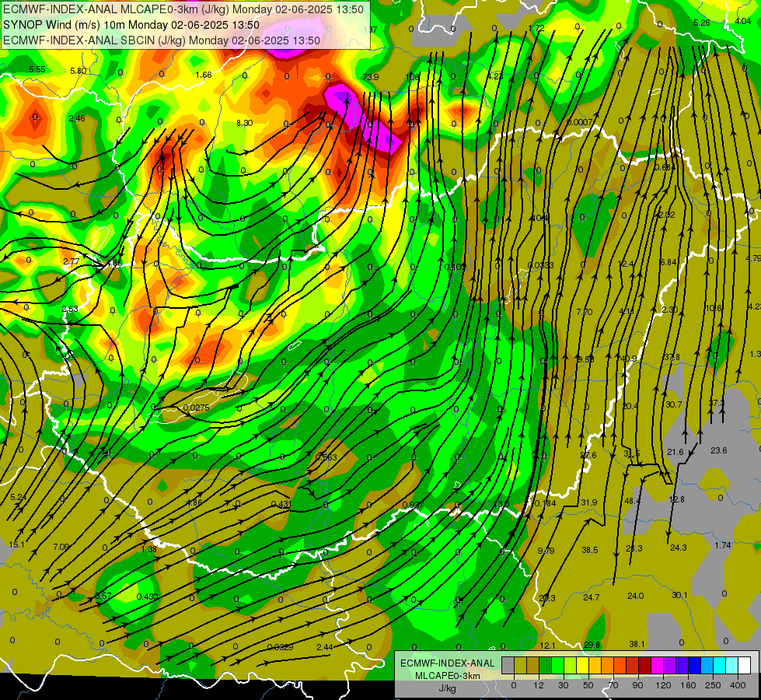Select the map value 2.53
761x700 pixels.
[70, 309]
